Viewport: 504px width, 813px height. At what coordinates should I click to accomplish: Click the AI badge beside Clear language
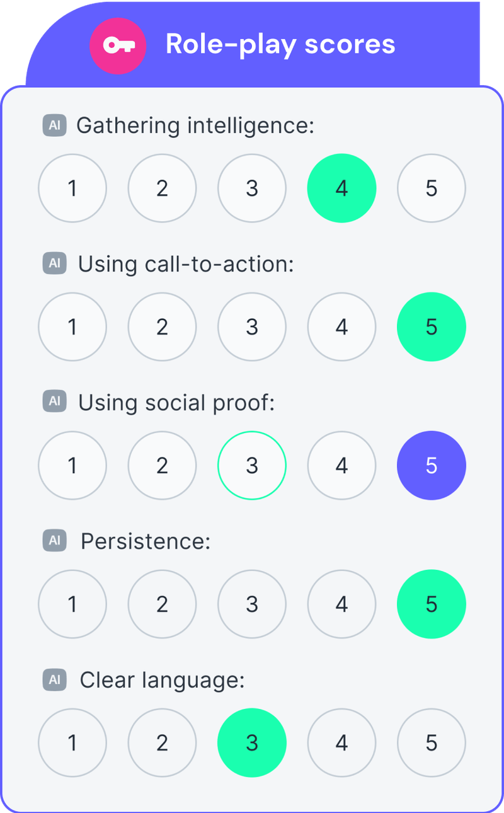(x=55, y=680)
